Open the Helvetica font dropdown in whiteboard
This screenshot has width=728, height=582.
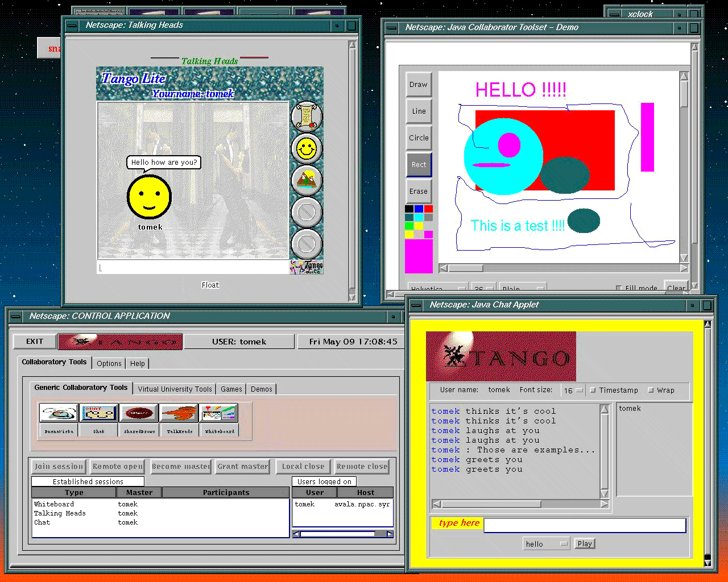(x=438, y=288)
